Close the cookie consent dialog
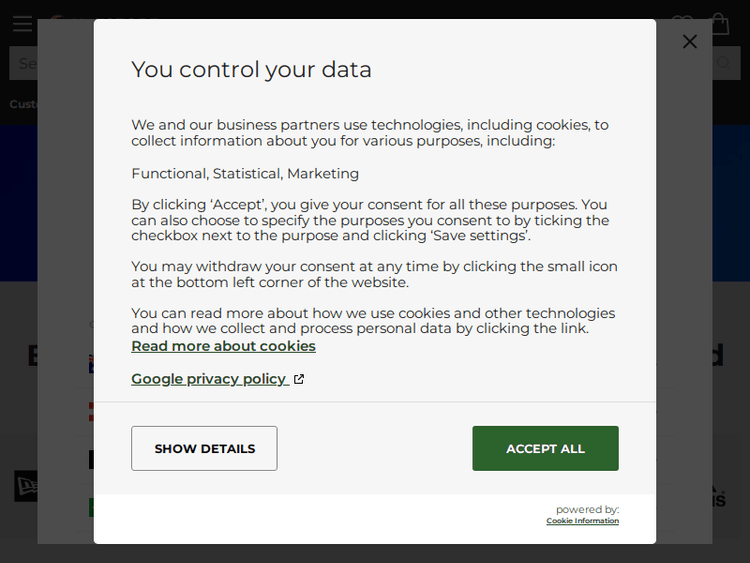This screenshot has height=563, width=750. (x=689, y=41)
